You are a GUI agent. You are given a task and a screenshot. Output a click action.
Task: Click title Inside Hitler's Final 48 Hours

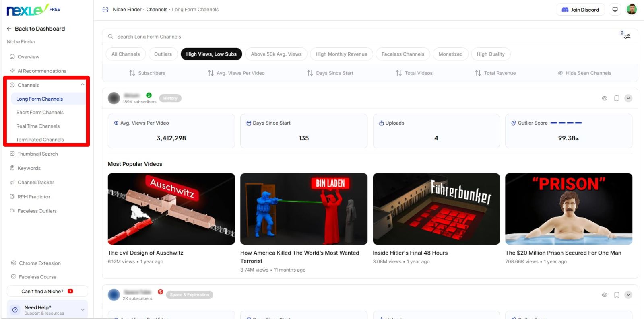pos(410,253)
